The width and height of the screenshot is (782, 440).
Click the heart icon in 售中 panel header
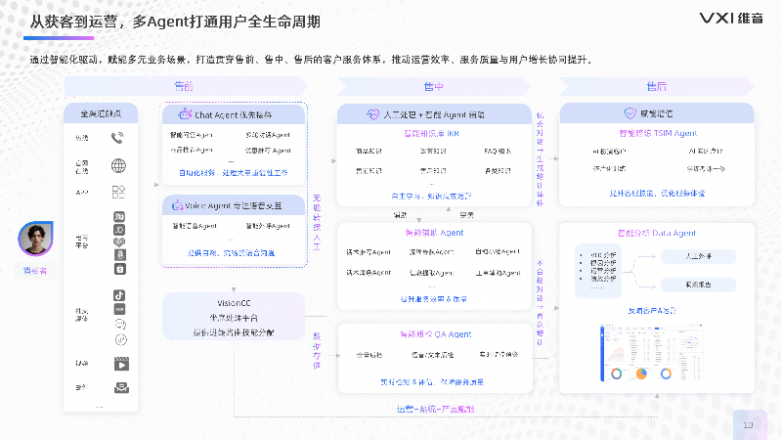click(373, 114)
